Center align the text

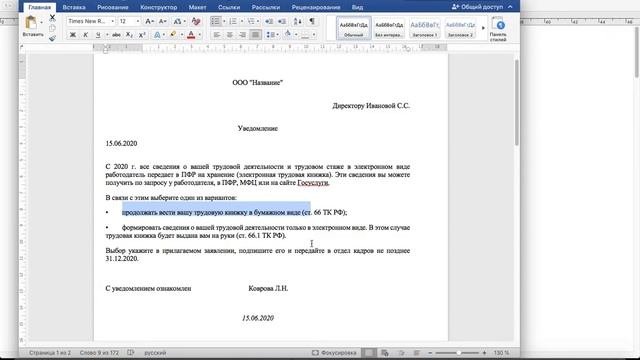(230, 35)
